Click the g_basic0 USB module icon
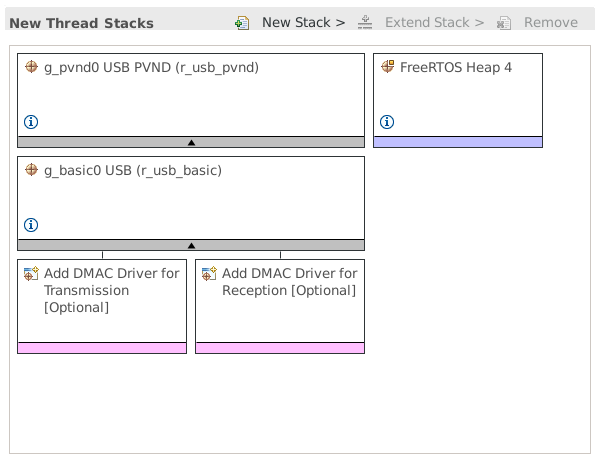The image size is (599, 460). point(31,170)
